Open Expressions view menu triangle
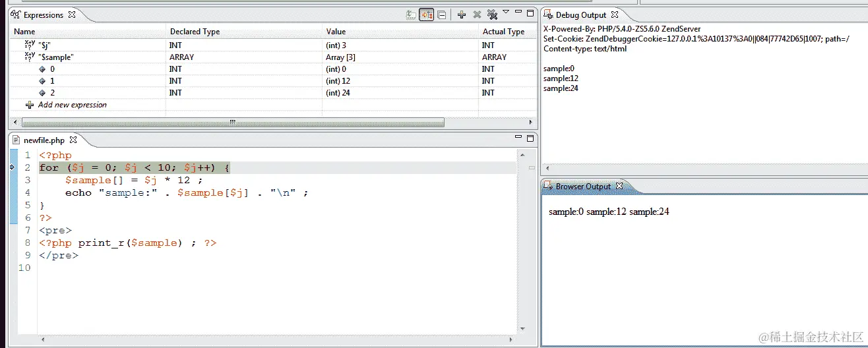This screenshot has width=868, height=348. (506, 12)
